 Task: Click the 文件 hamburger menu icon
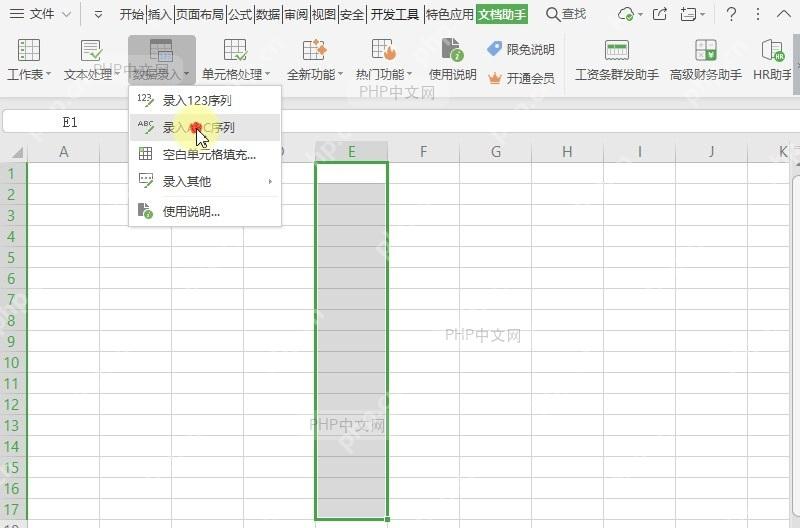click(x=17, y=14)
